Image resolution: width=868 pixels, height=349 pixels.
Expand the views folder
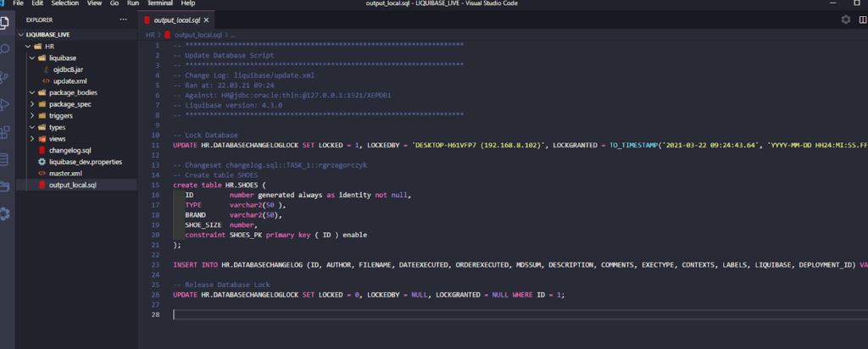click(x=57, y=138)
